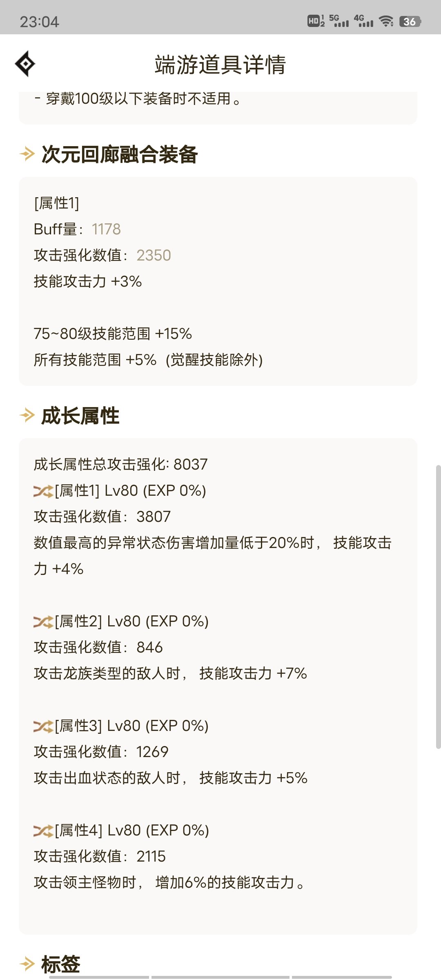Tap the battery indicator showing 36

click(x=410, y=21)
